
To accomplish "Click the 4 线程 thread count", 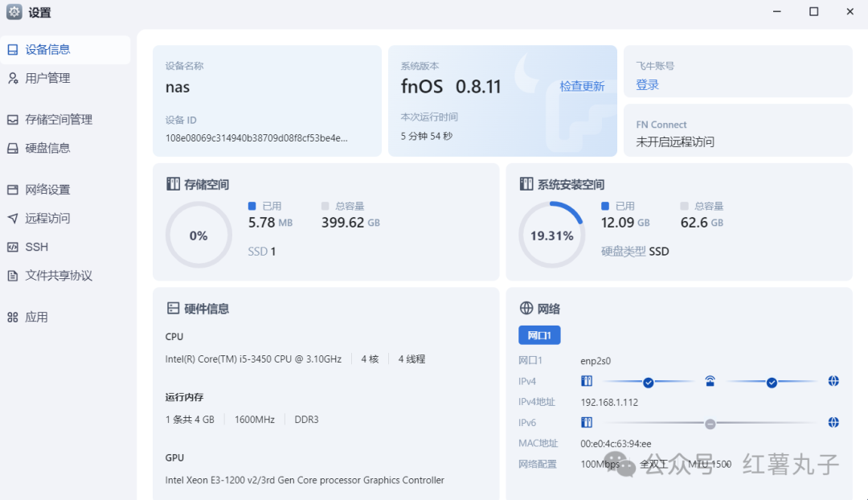I will [411, 359].
